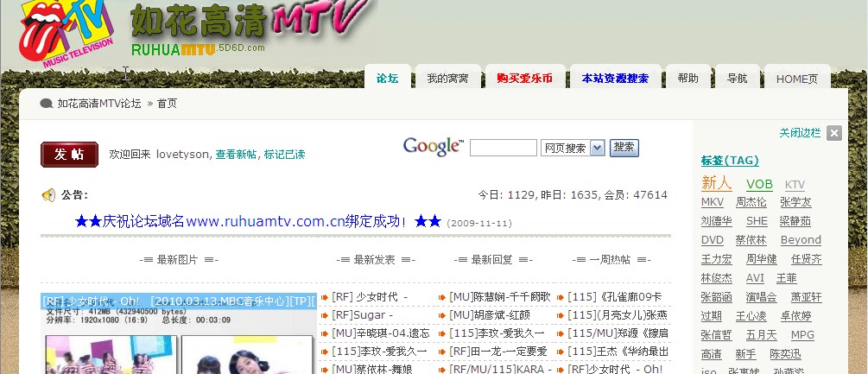Select the 本站资源搜索 tab
868x374 pixels.
615,79
